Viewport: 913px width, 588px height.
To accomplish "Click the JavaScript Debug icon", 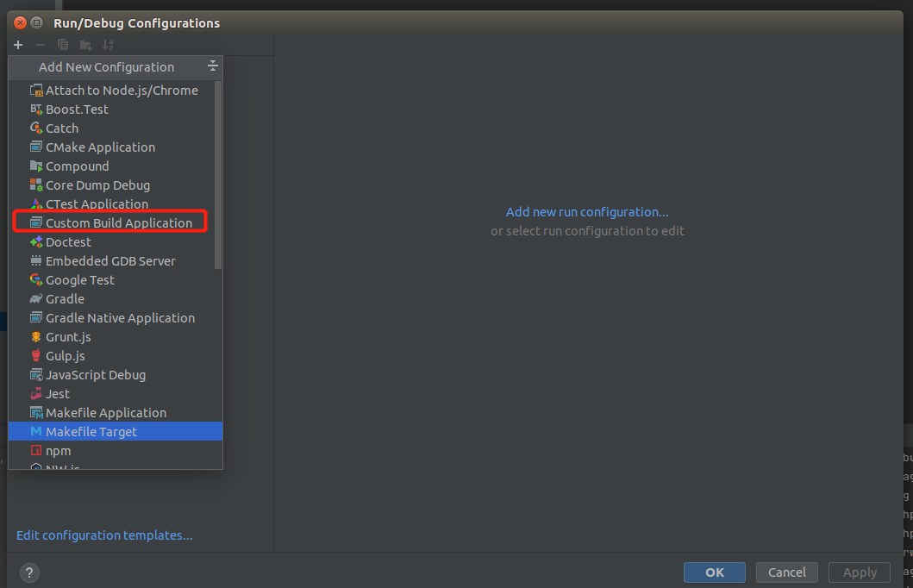I will pos(36,375).
